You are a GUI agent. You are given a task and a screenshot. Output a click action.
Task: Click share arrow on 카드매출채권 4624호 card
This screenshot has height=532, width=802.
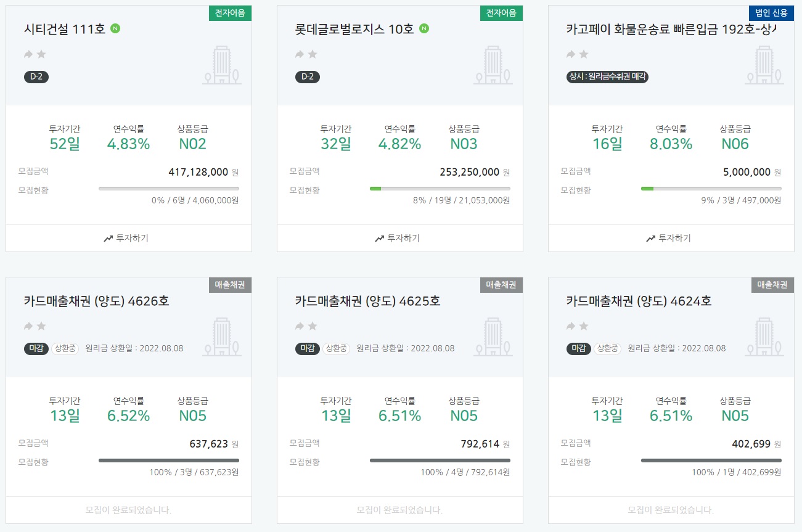[x=571, y=326]
